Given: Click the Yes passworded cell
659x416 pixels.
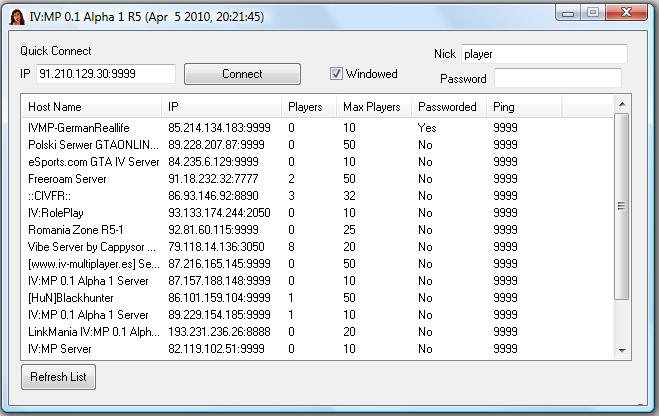Looking at the screenshot, I should pos(427,128).
